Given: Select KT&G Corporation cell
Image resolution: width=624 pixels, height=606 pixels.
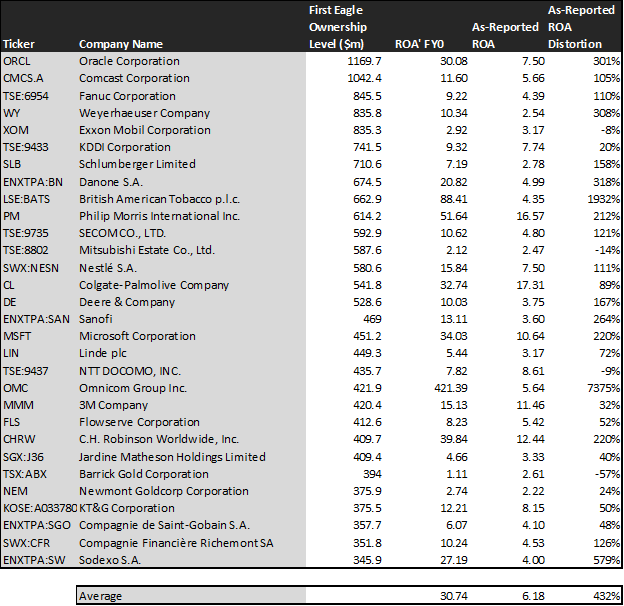Looking at the screenshot, I should 127,508.
